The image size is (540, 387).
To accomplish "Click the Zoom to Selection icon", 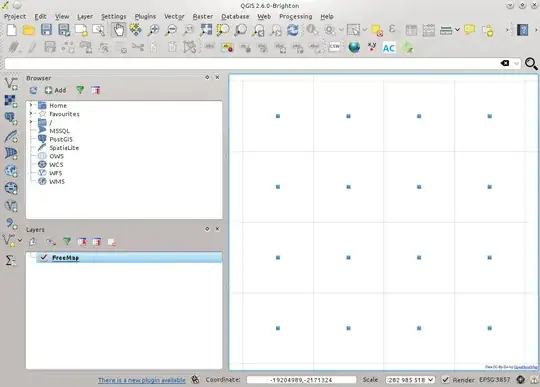I will tap(223, 30).
